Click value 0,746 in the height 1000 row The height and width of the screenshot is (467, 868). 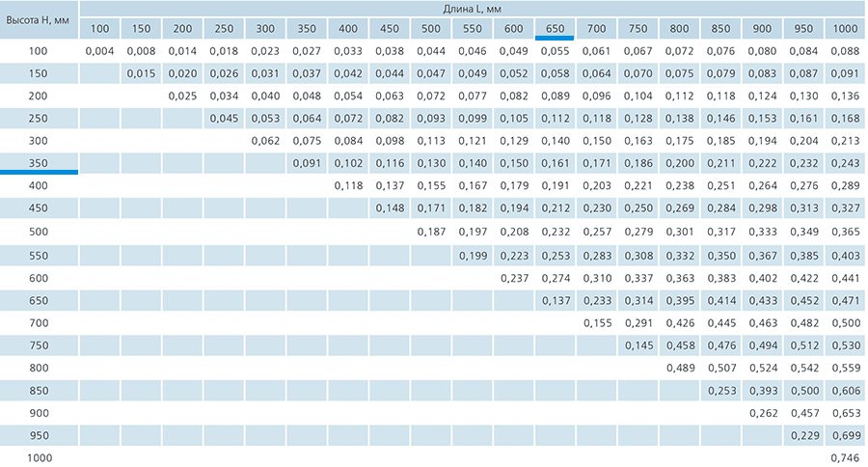click(845, 457)
